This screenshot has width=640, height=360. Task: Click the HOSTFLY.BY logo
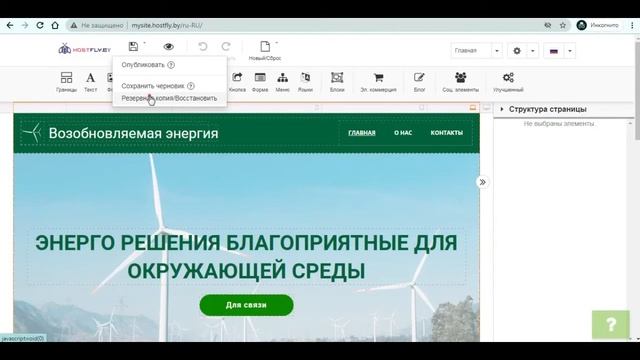click(x=84, y=49)
